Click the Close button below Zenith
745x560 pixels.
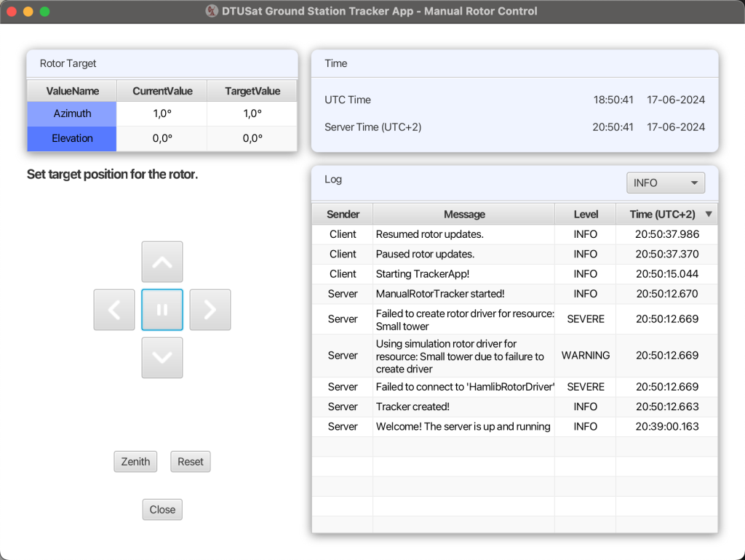click(x=162, y=510)
